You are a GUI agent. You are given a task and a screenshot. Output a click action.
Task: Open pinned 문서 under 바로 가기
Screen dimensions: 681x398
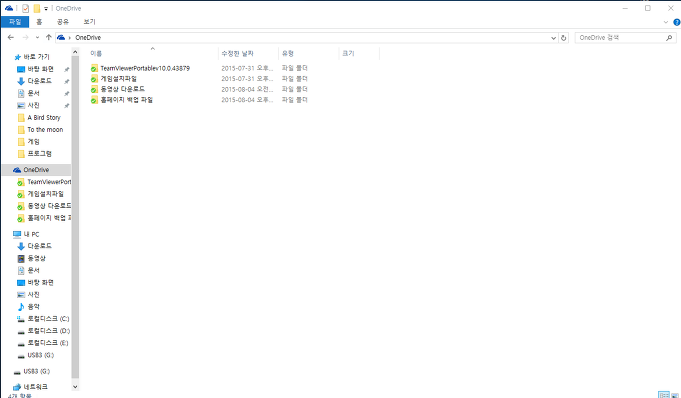33,93
